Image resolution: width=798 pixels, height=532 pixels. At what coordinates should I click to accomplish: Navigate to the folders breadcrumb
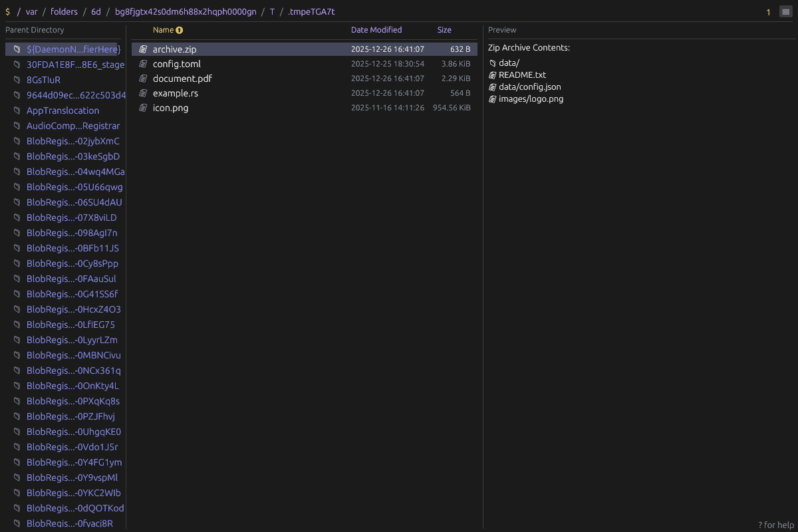click(64, 12)
